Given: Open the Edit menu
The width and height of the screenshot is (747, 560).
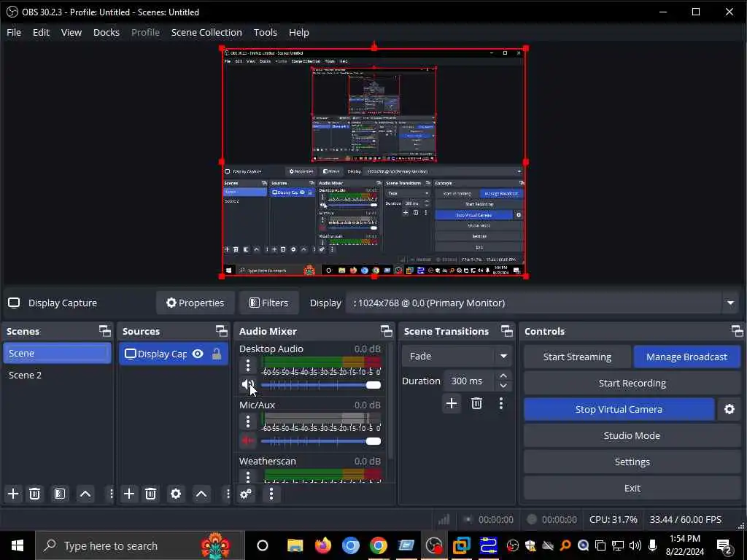Looking at the screenshot, I should pos(41,32).
